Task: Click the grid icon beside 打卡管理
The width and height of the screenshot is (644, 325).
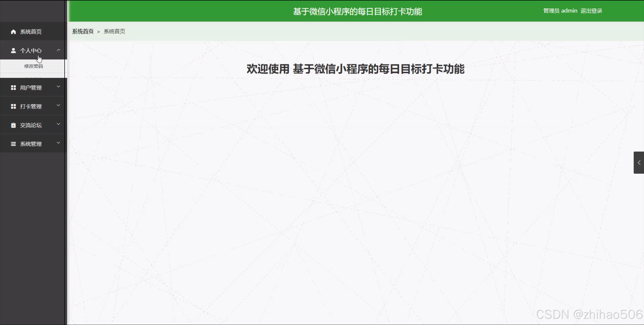Action: coord(13,107)
